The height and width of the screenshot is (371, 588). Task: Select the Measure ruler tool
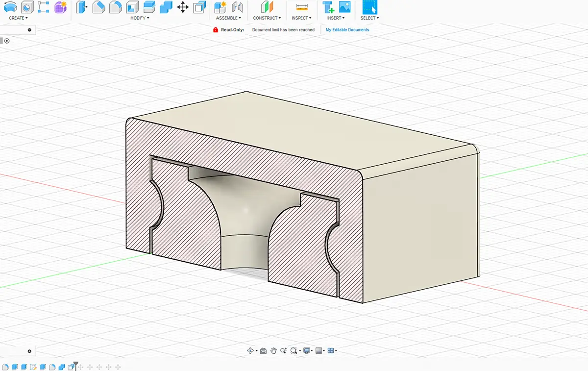[x=302, y=7]
